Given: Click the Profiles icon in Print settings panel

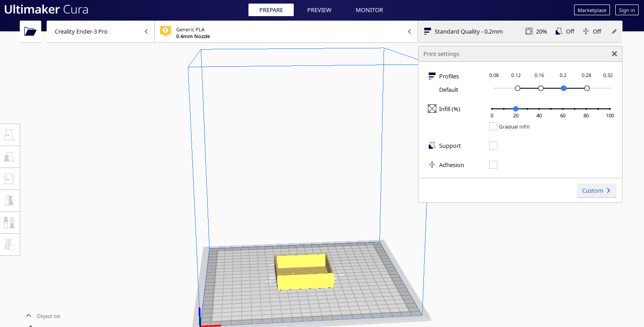Looking at the screenshot, I should click(x=432, y=76).
